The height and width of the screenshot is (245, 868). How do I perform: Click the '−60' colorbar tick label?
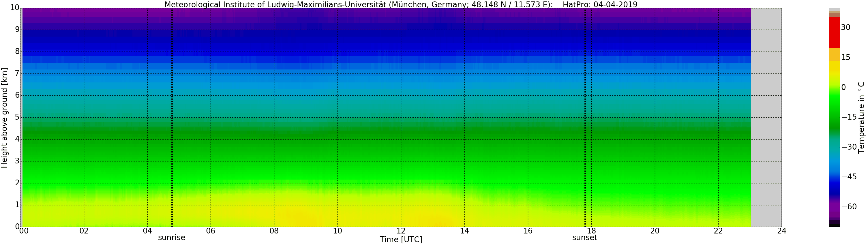click(x=849, y=207)
